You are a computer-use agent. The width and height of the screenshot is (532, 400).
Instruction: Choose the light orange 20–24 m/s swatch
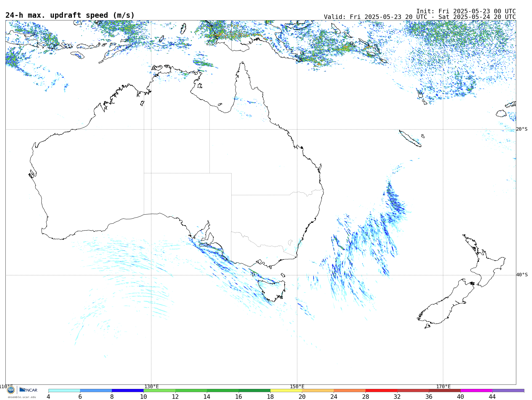pyautogui.click(x=318, y=391)
